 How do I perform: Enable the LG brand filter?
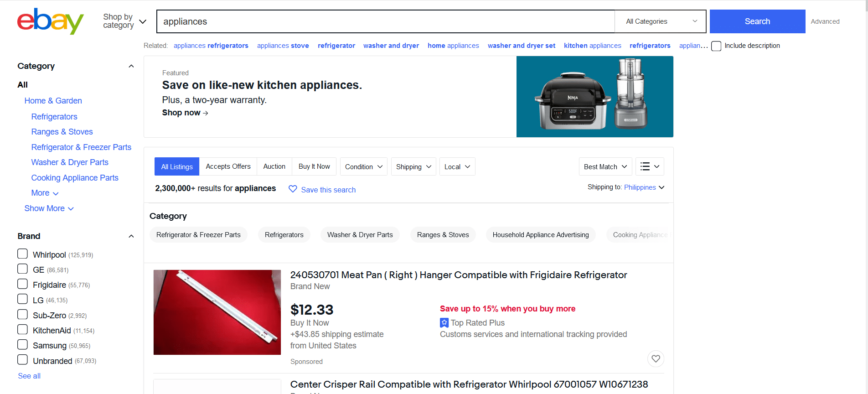click(x=22, y=299)
